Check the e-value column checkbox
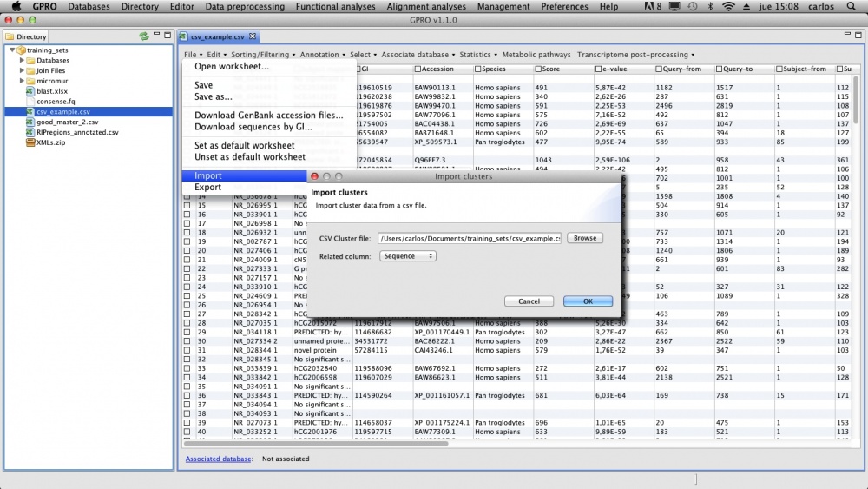 pos(599,69)
